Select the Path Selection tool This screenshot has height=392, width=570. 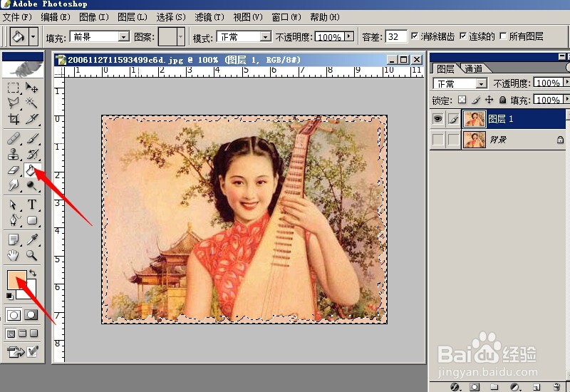point(14,205)
